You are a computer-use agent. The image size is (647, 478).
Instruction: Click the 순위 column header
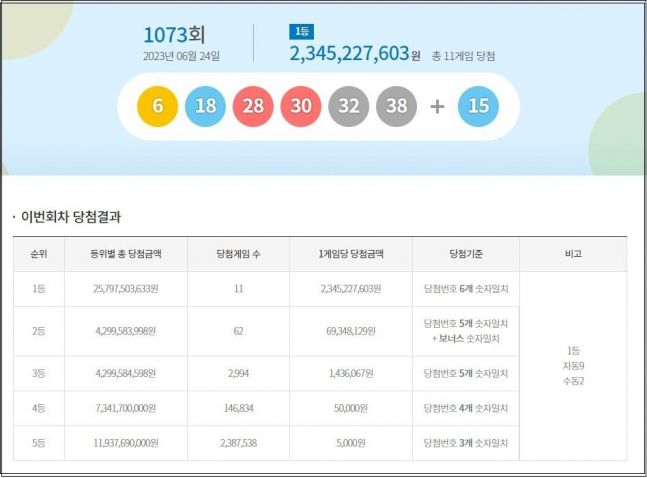(38, 254)
